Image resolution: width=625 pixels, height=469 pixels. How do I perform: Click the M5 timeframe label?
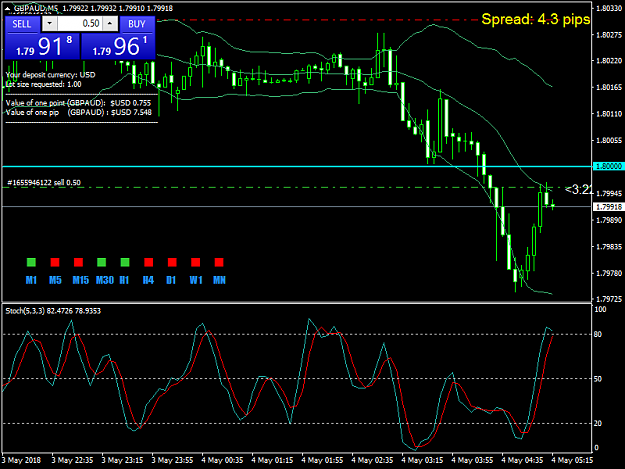pyautogui.click(x=55, y=280)
